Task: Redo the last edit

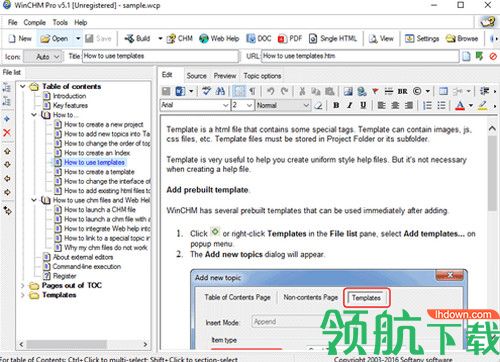Action: point(284,91)
